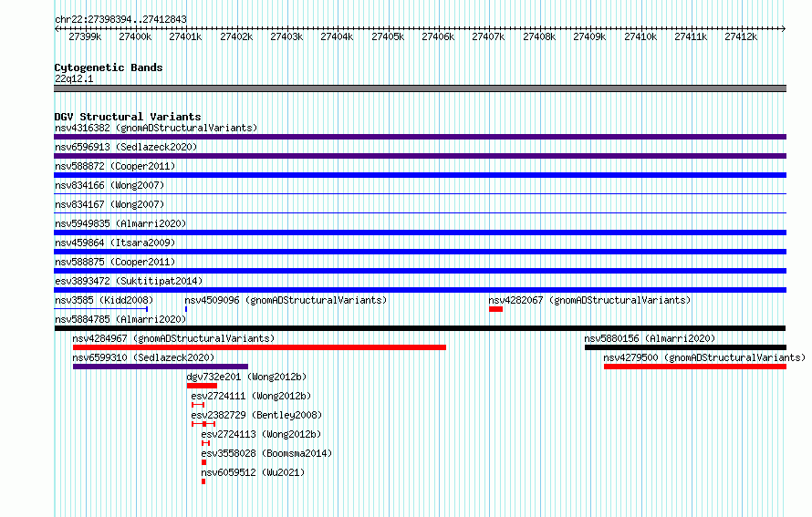Click esv2724113 (Wong2012b) label

[x=261, y=434]
